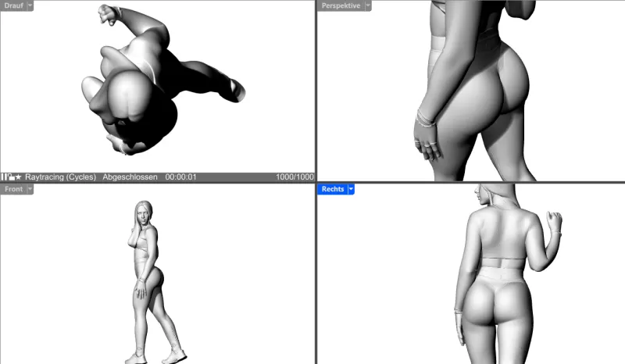Click the Raytracing (Cycles) label
Viewport: 625px width, 364px height.
61,177
